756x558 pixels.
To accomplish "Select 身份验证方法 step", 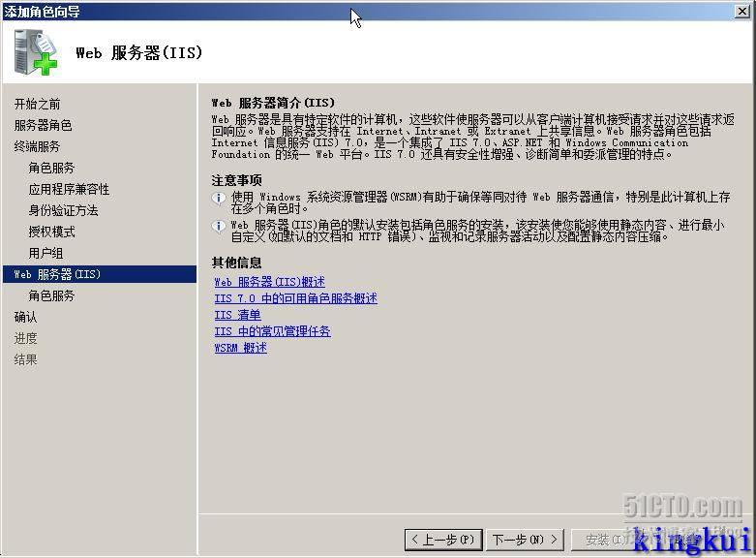I will coord(63,210).
